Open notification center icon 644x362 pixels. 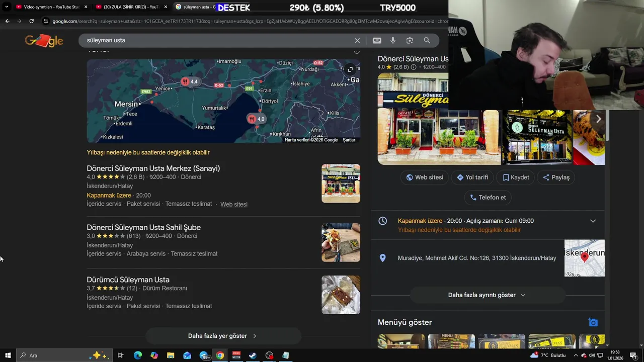pyautogui.click(x=634, y=355)
